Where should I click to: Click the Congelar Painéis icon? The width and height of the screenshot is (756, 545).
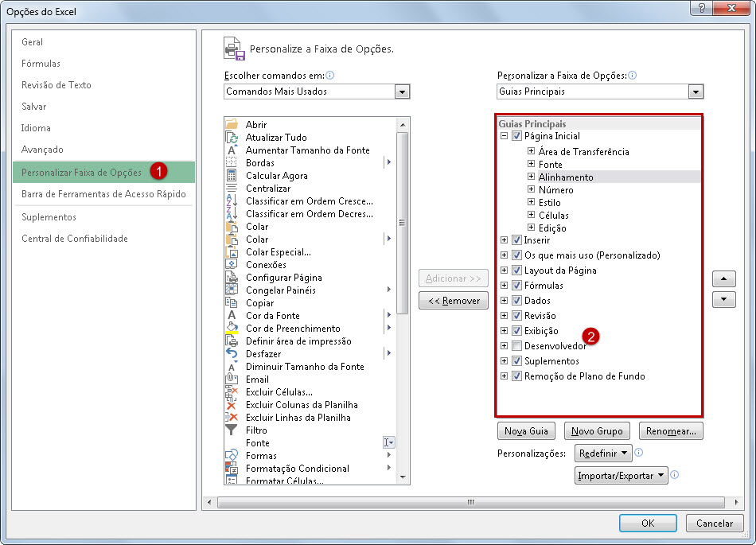pyautogui.click(x=232, y=290)
